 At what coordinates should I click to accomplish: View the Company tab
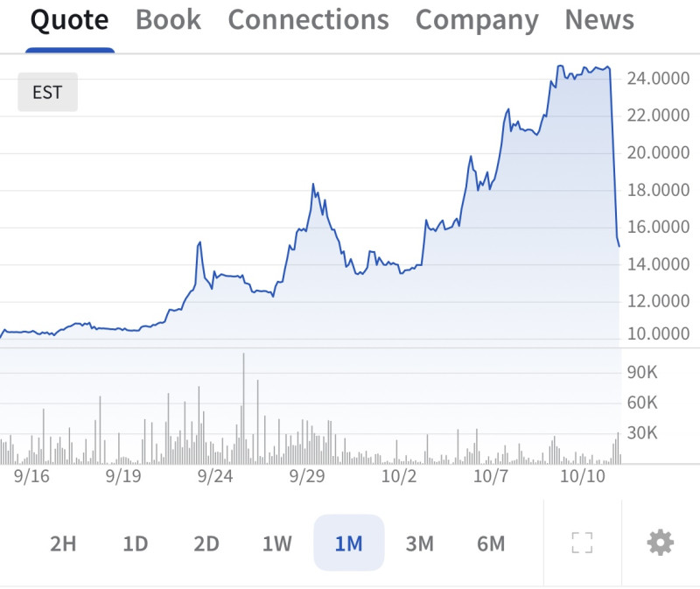tap(477, 20)
